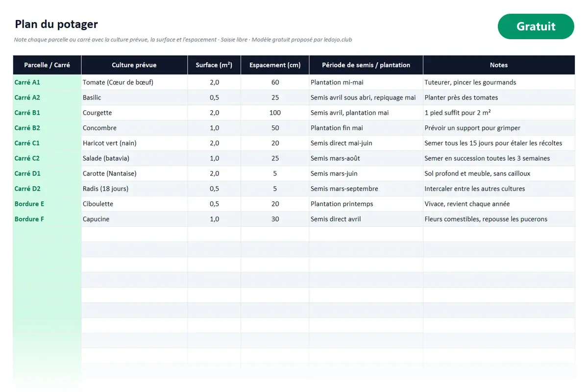Click the Haricot vert (nain) cell
This screenshot has height=392, width=588.
134,143
